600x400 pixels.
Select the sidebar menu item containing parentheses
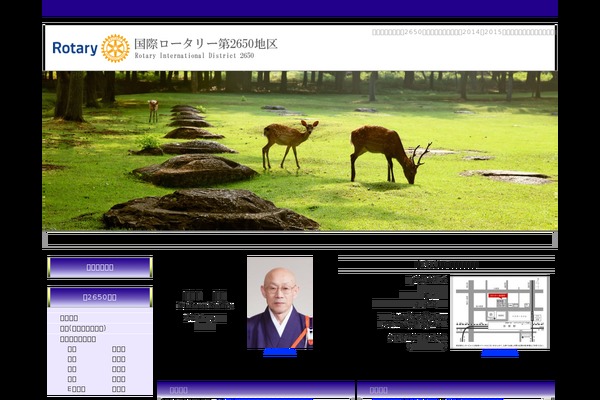click(x=83, y=328)
